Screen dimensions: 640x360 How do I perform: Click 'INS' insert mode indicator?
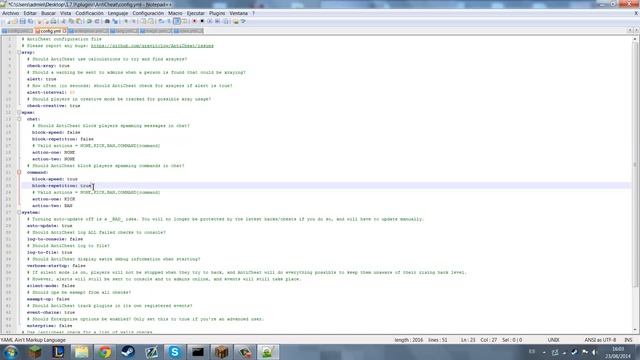[x=628, y=340]
